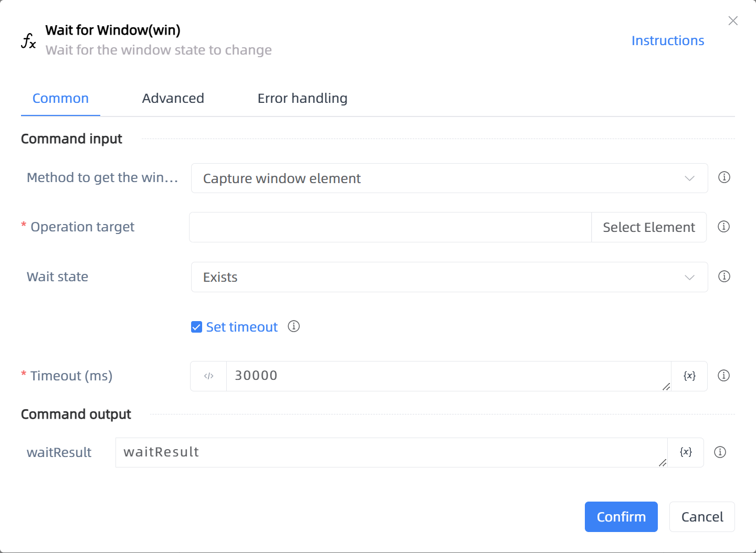Open the Instructions link
The width and height of the screenshot is (756, 553).
pyautogui.click(x=668, y=40)
